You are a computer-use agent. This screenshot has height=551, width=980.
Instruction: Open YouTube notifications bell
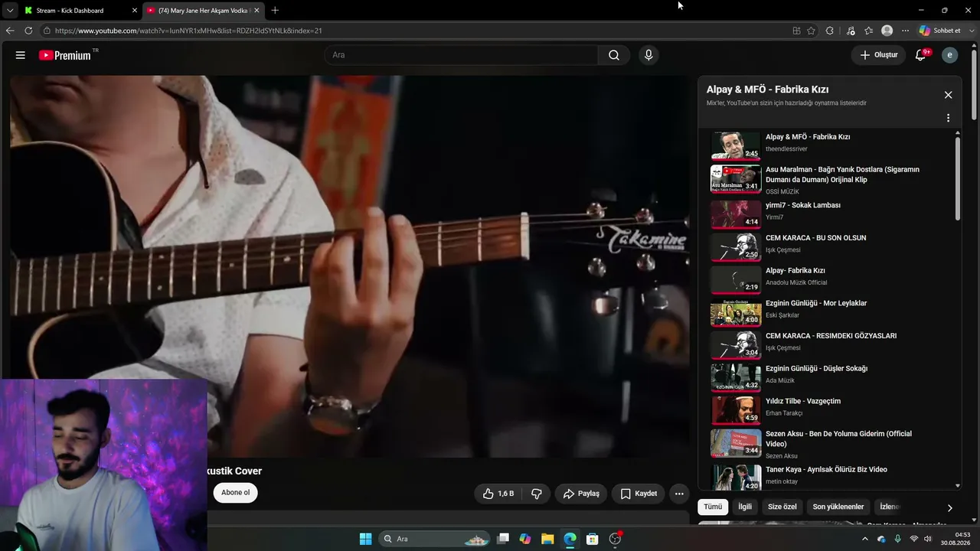coord(921,55)
